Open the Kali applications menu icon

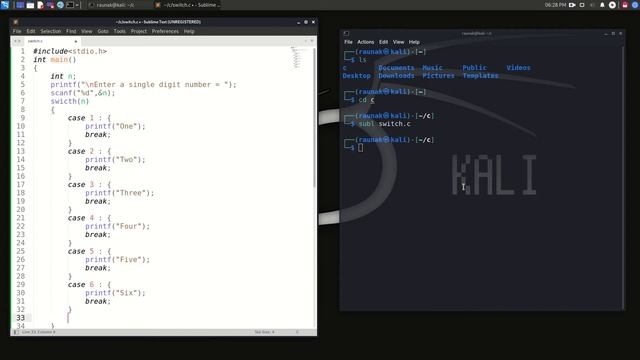[x=4, y=5]
